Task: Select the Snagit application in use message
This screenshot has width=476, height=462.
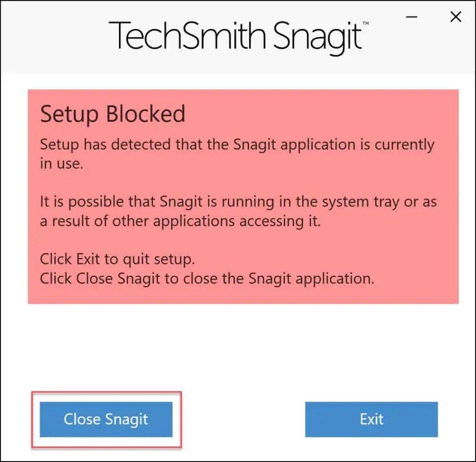Action: coord(238,153)
